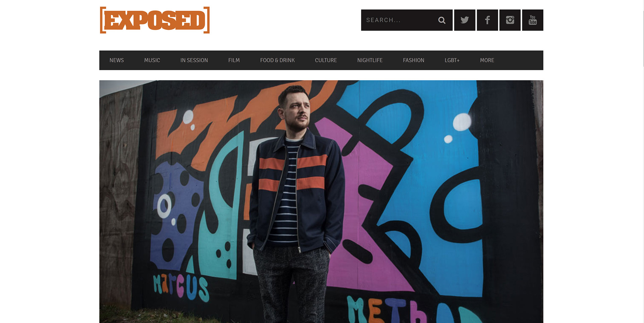Screen dimensions: 644x323
Task: Open the Facebook social icon
Action: (x=487, y=20)
